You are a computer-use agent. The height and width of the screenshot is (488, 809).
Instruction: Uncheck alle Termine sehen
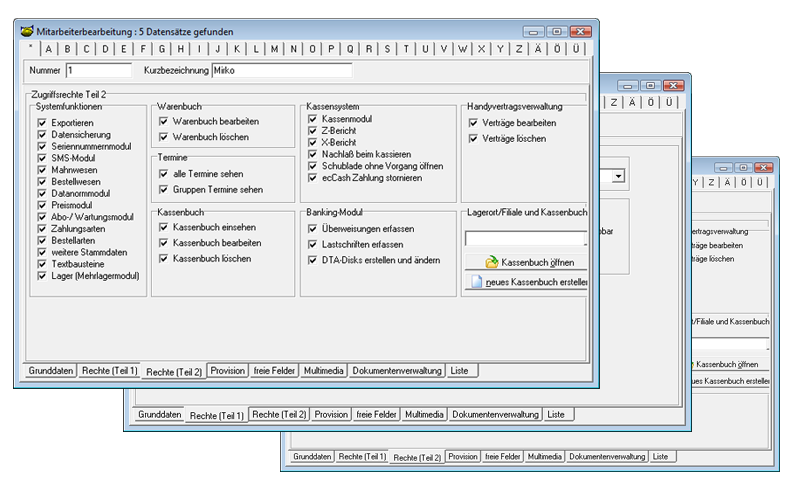click(x=164, y=174)
